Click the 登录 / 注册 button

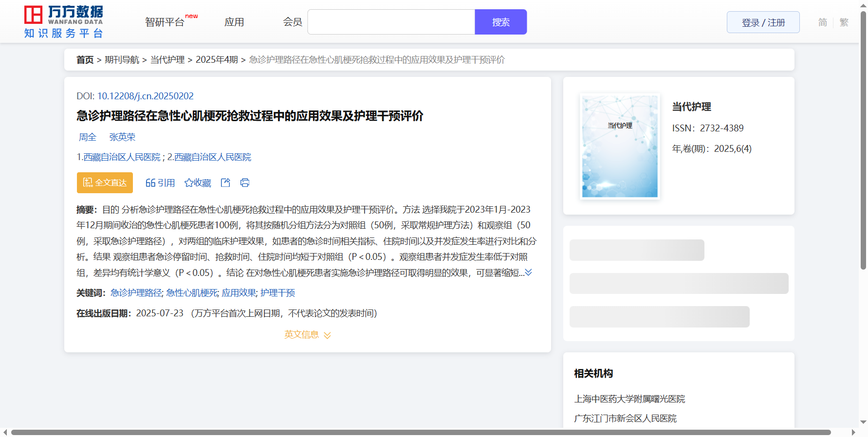tap(763, 22)
